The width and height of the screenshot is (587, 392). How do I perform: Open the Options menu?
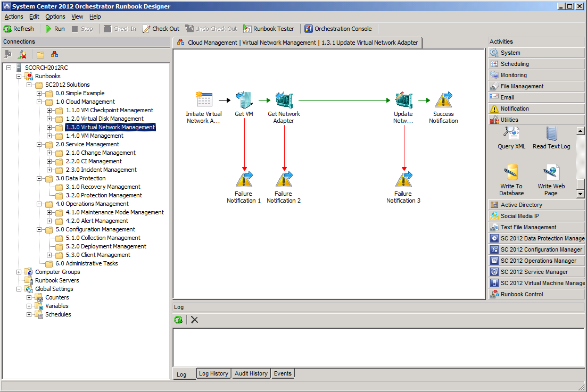click(55, 16)
